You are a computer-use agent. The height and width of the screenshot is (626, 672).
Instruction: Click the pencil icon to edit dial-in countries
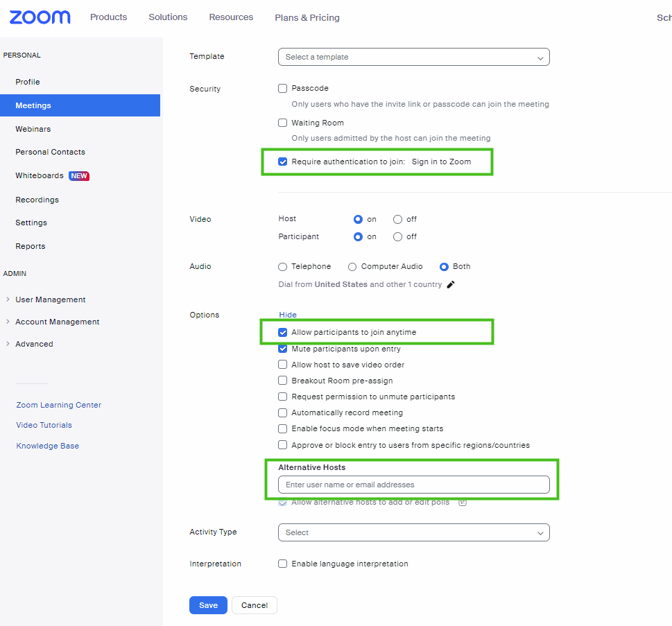451,284
